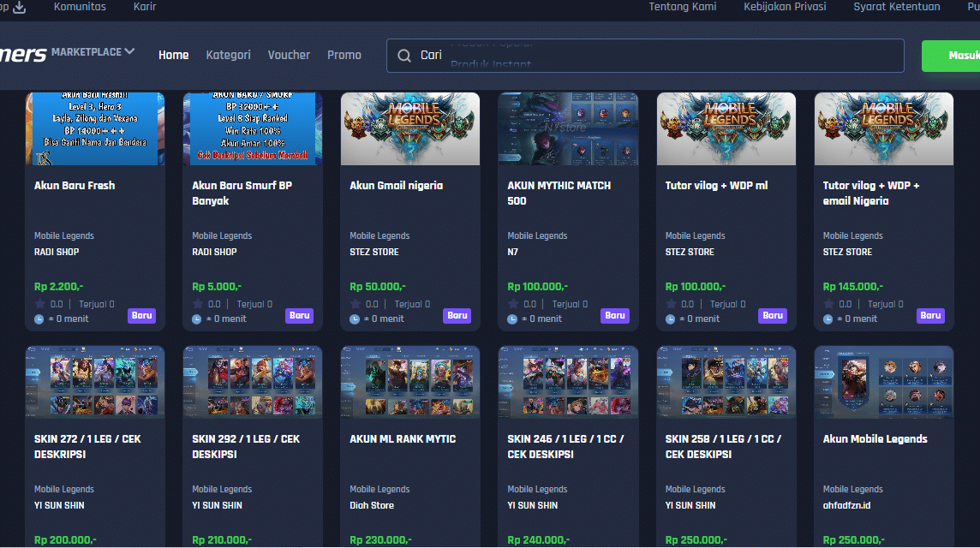Focus the Cari search field
Viewport: 980px width, 548px height.
[646, 56]
